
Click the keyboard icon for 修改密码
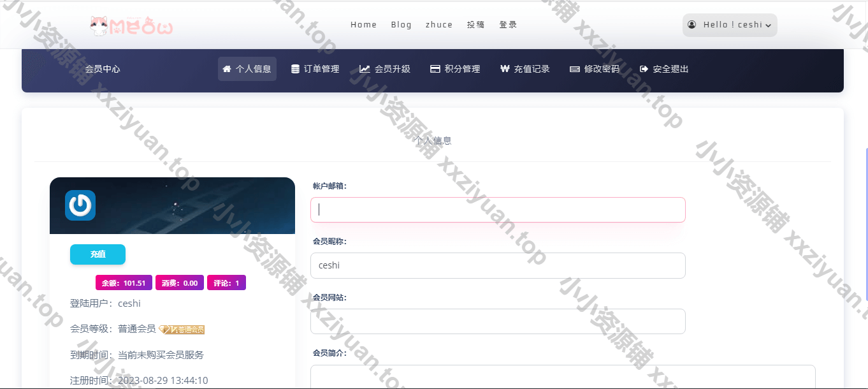pyautogui.click(x=574, y=69)
